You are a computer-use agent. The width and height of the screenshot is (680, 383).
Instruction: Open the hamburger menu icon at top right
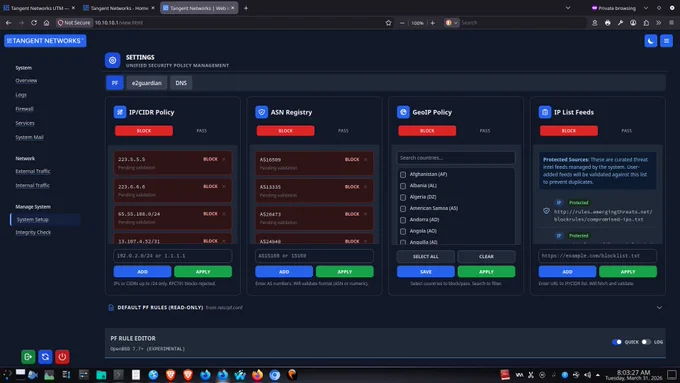pyautogui.click(x=666, y=41)
